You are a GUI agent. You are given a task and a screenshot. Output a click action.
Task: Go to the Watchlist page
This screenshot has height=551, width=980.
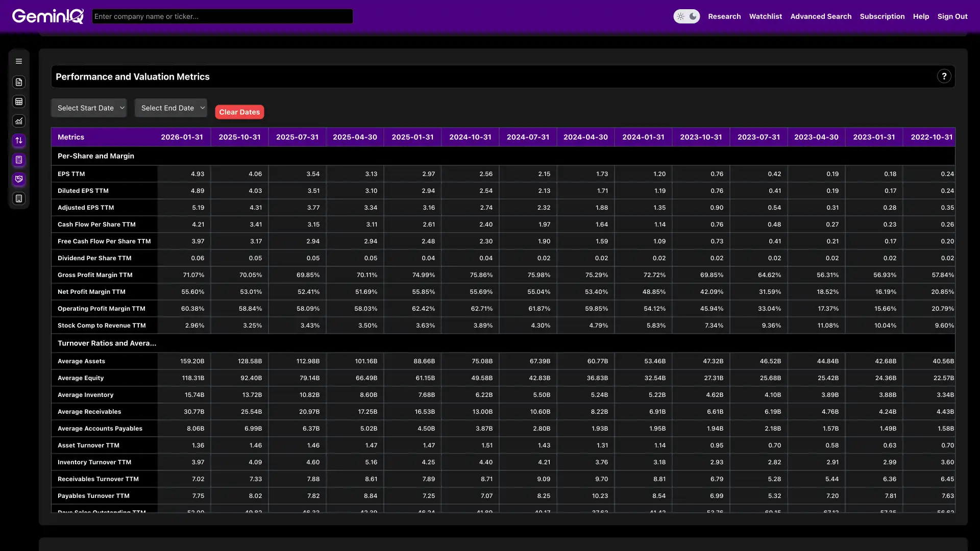(765, 16)
